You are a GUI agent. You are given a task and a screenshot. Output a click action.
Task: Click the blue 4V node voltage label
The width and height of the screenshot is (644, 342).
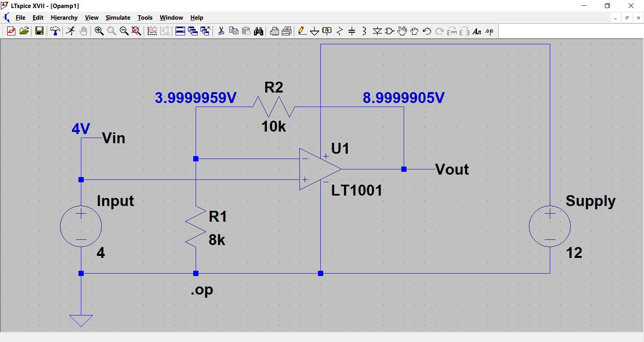tap(81, 129)
